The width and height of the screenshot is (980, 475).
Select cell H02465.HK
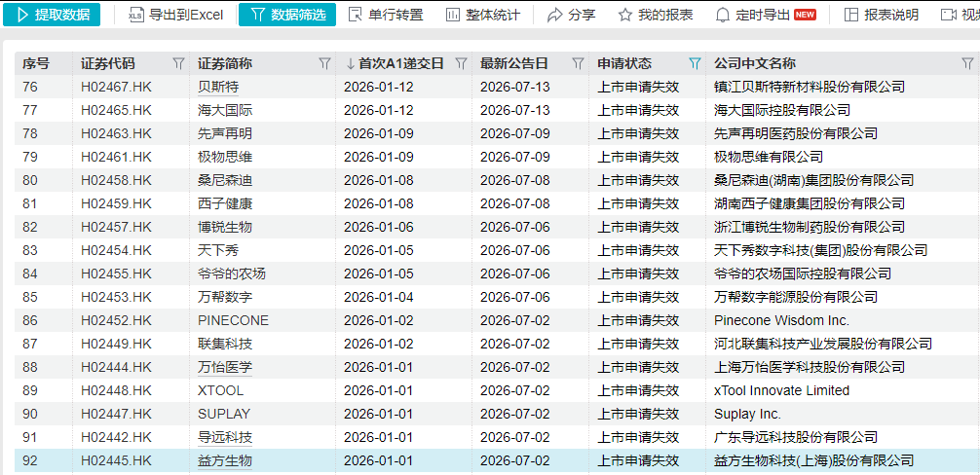pyautogui.click(x=116, y=110)
